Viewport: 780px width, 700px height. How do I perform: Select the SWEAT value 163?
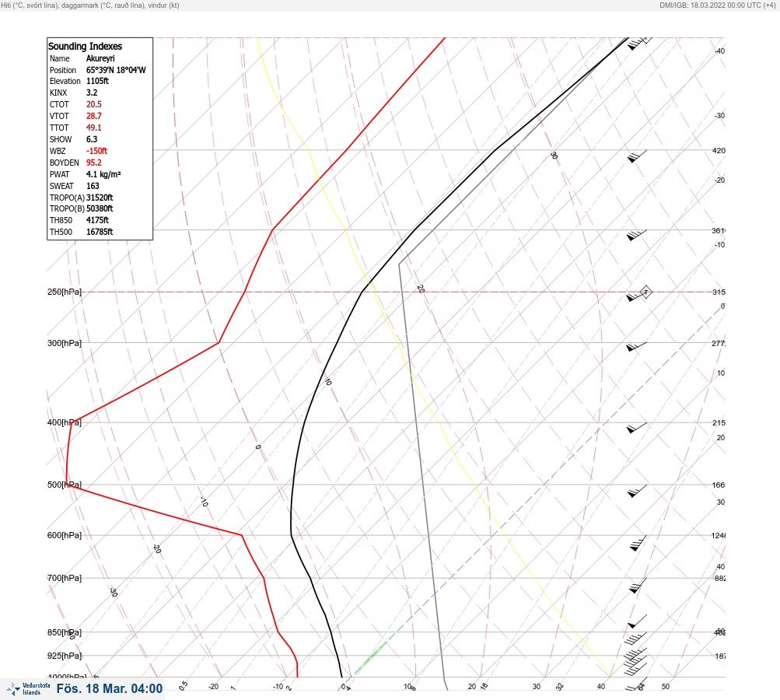pyautogui.click(x=93, y=186)
